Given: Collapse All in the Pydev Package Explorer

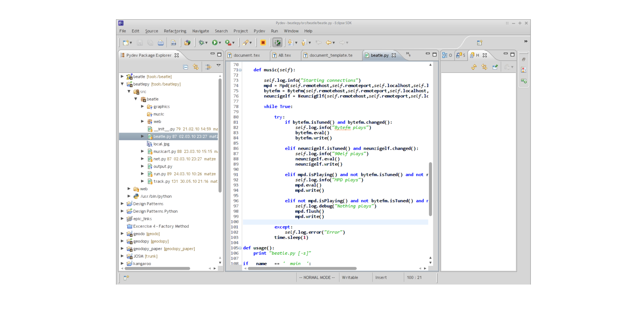Looking at the screenshot, I should tap(186, 67).
